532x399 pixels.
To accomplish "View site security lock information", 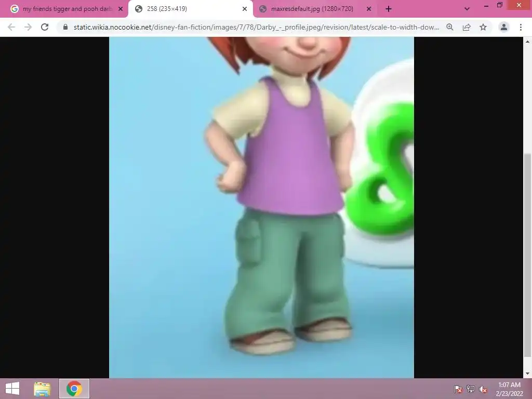I will coord(65,27).
